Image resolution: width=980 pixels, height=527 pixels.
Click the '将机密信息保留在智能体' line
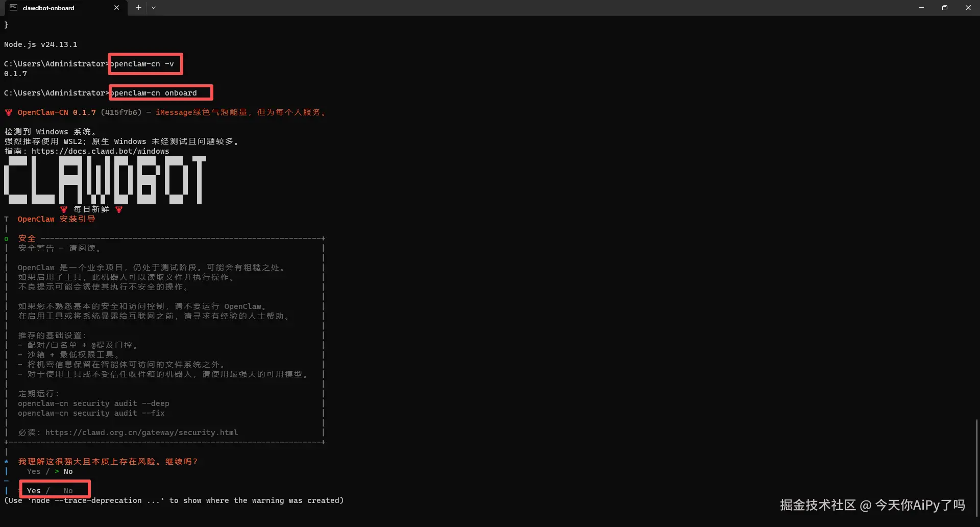pyautogui.click(x=121, y=365)
